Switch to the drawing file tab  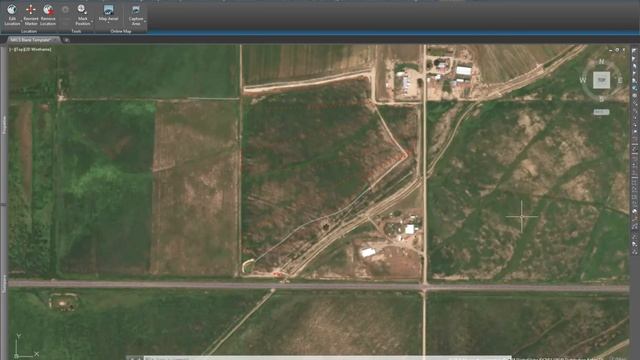click(x=32, y=40)
